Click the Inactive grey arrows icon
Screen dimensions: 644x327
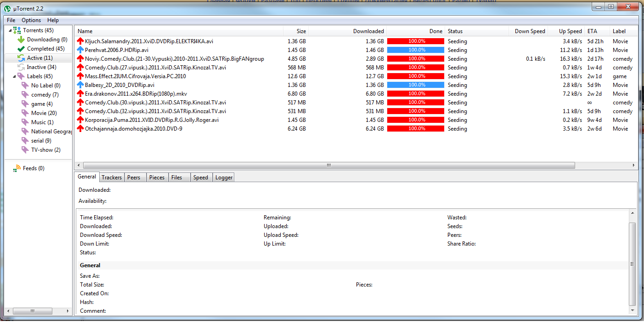click(x=21, y=67)
